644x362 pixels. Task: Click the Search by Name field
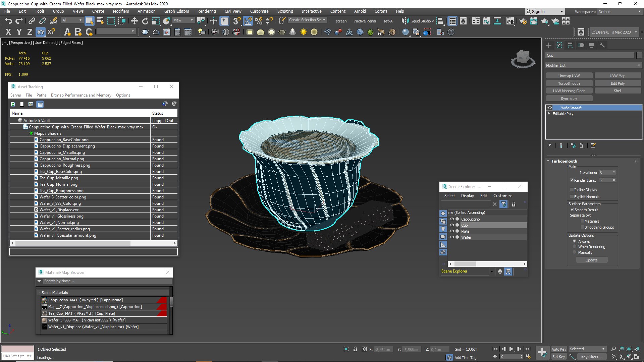pos(107,281)
